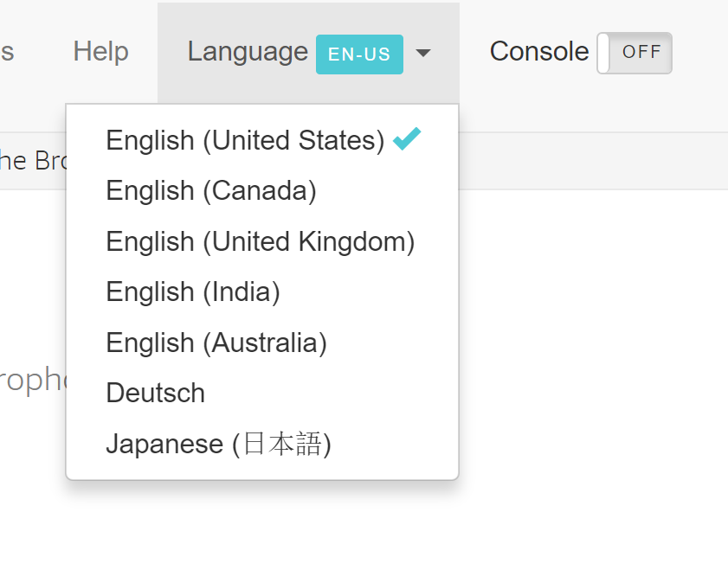Screen dimensions: 728x570
Task: Click the turquoise checkmark beside English (United States)
Action: 407,138
